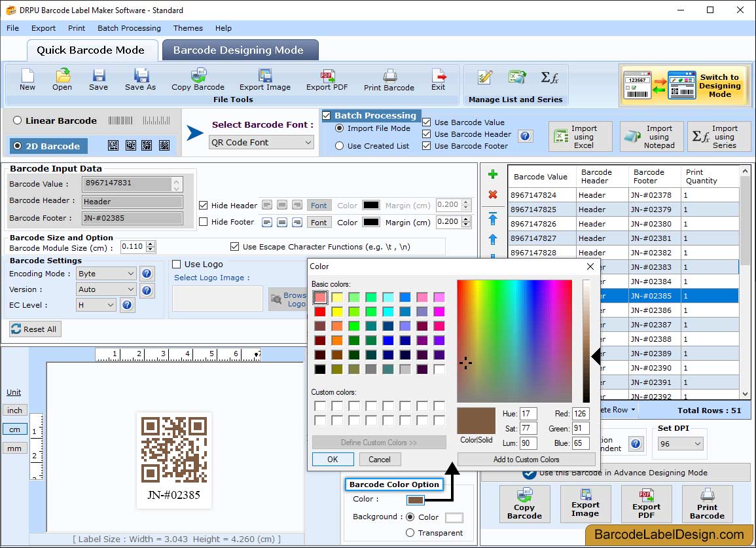Viewport: 756px width, 548px height.
Task: Select the 2D Barcode radio button
Action: coord(18,146)
